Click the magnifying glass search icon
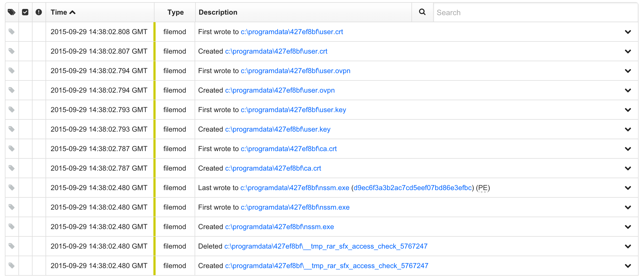 coord(422,12)
